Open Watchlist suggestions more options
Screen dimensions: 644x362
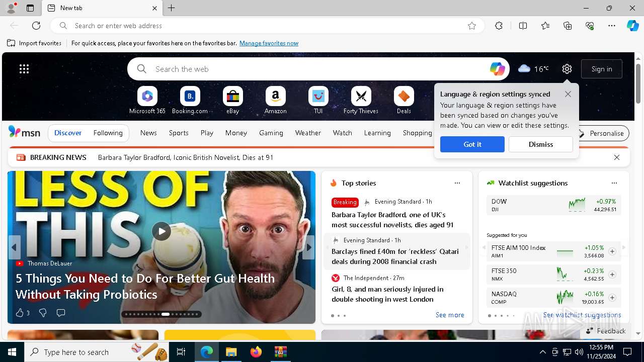coord(614,183)
